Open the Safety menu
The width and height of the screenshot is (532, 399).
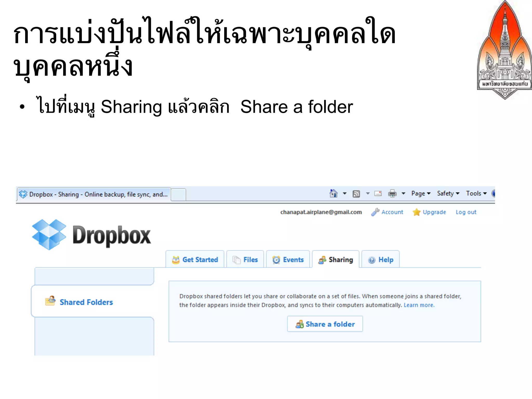point(448,194)
